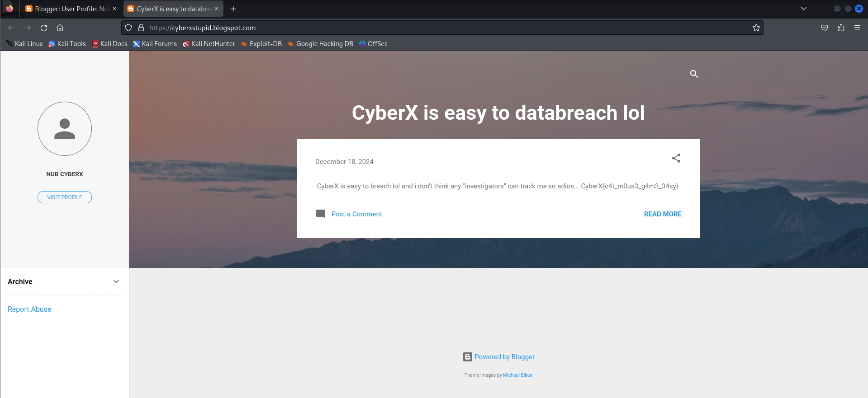Image resolution: width=868 pixels, height=398 pixels.
Task: Click the site padlock security indicator
Action: coord(141,28)
